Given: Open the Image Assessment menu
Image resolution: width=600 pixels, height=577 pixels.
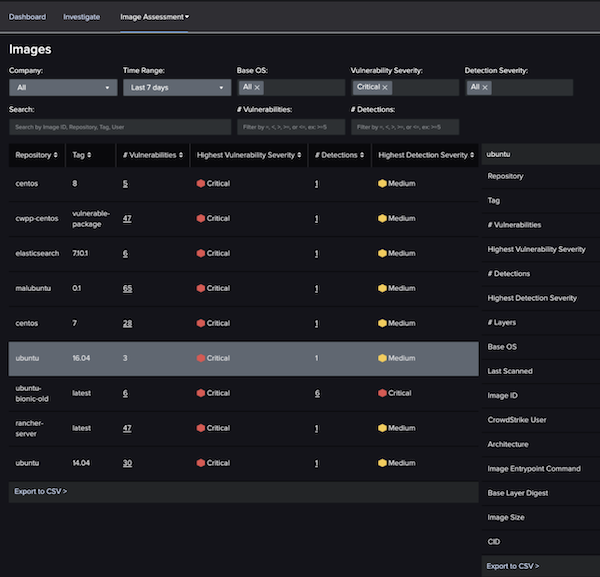Looking at the screenshot, I should coord(154,17).
